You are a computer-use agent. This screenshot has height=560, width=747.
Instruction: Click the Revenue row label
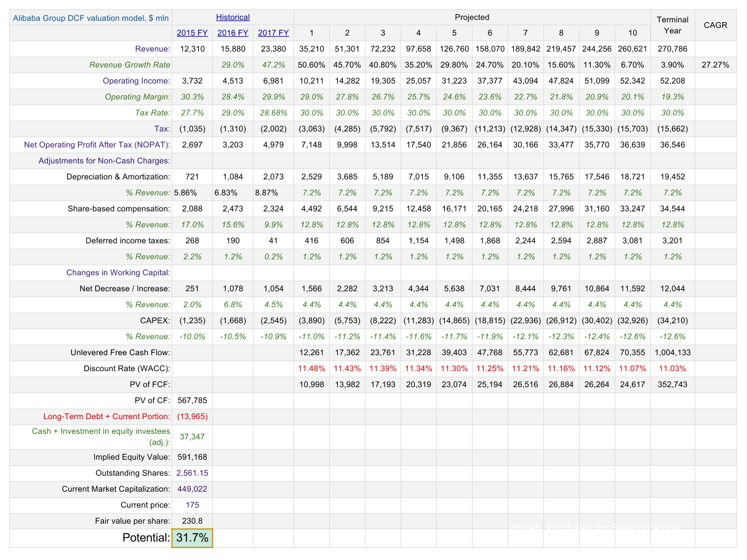[150, 49]
